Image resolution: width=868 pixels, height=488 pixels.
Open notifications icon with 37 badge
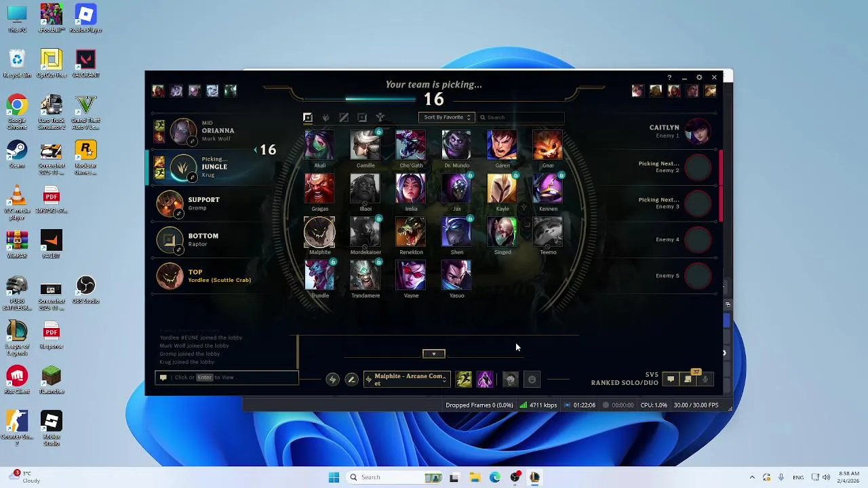(688, 378)
